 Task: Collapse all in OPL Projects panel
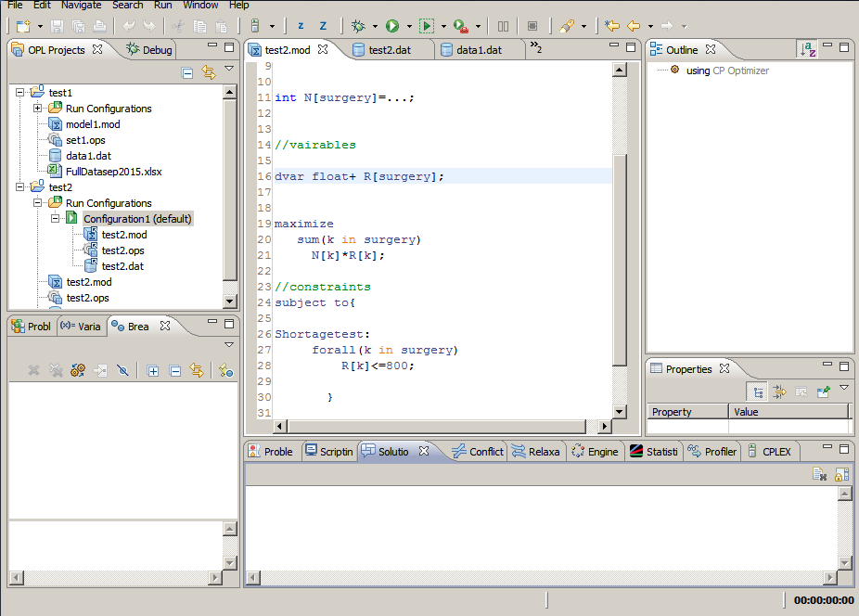(187, 72)
